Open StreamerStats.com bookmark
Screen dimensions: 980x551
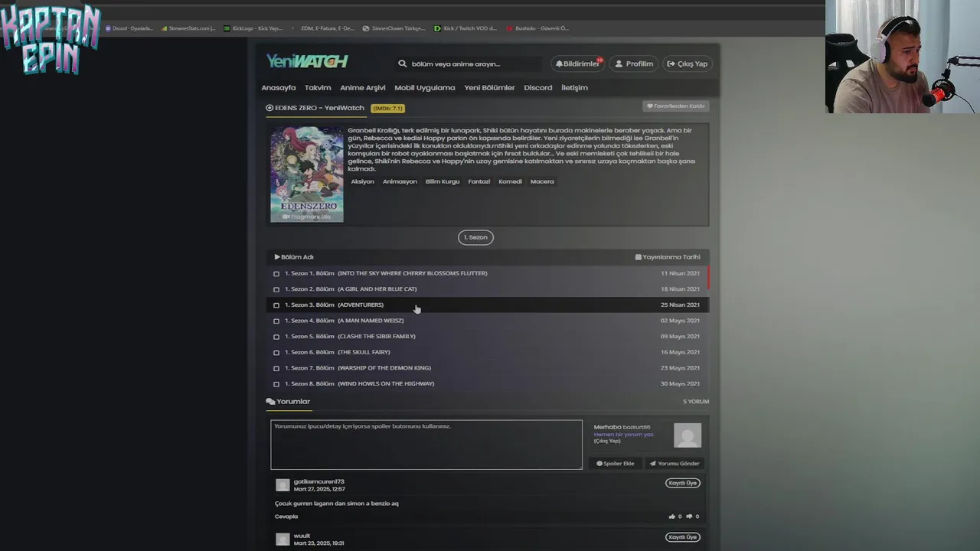point(188,28)
